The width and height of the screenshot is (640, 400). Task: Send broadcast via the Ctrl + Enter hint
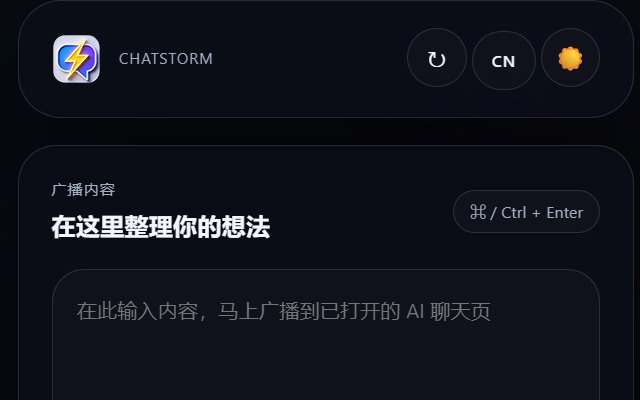point(526,212)
